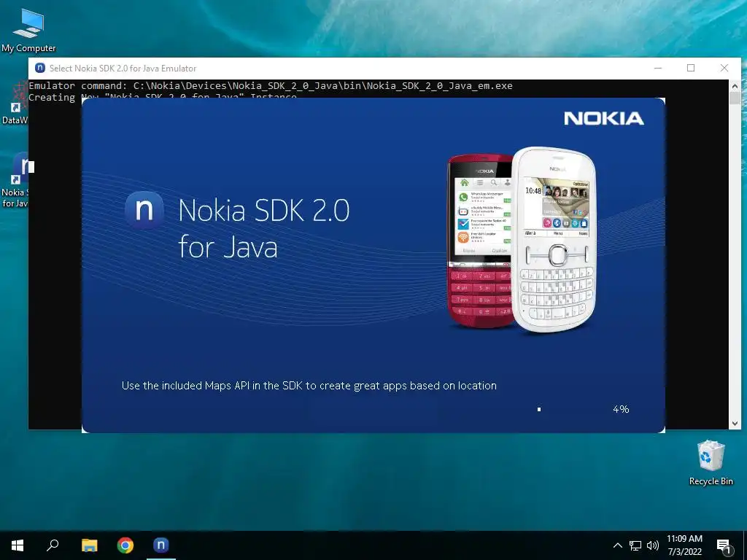
Task: Click the console vertical scrollbar thumb
Action: (735, 98)
